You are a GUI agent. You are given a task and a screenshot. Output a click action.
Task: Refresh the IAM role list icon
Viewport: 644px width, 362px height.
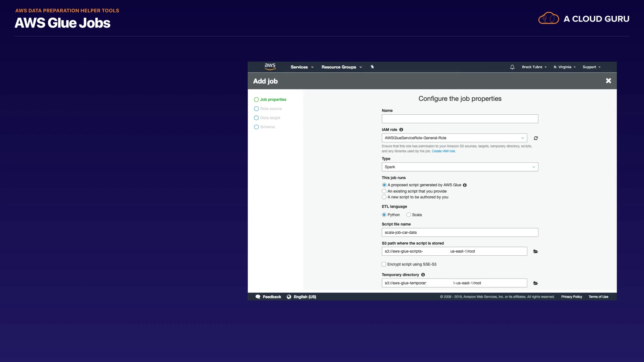tap(536, 138)
